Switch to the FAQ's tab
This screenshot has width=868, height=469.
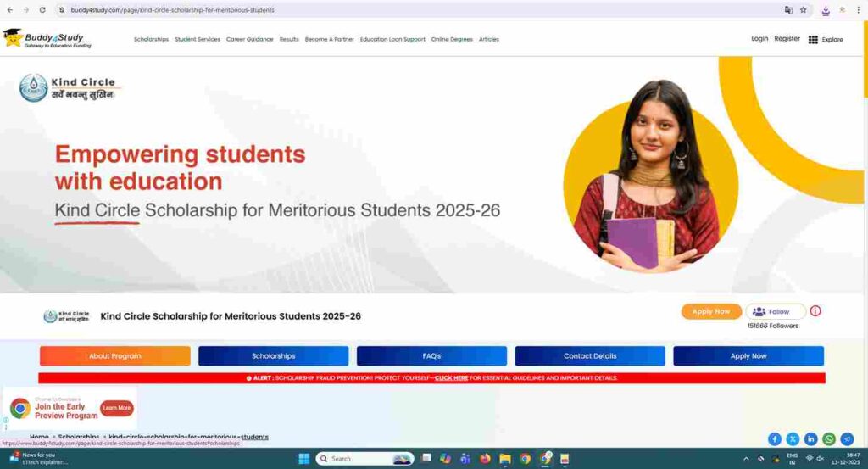tap(431, 356)
